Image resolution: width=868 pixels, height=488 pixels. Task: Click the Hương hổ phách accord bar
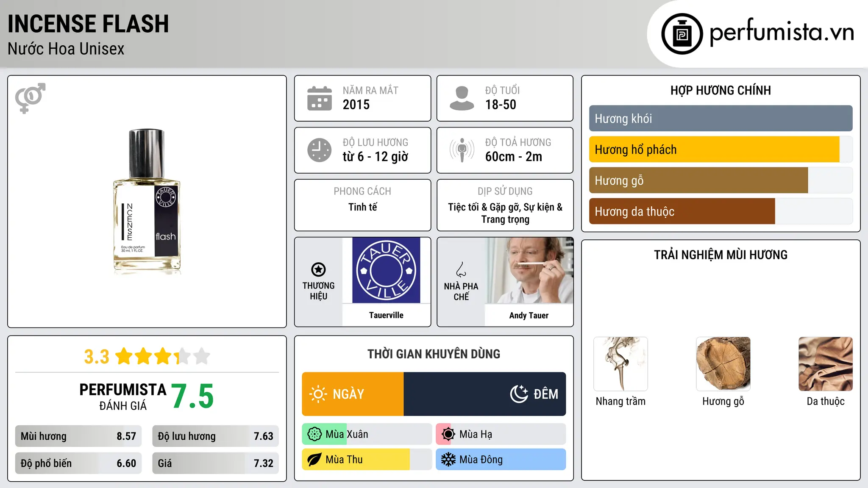pyautogui.click(x=721, y=150)
